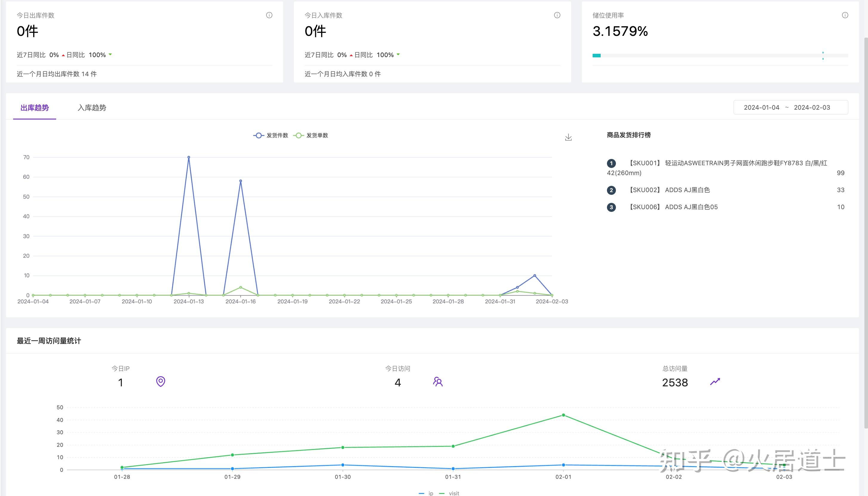Click the 总访问量 trend arrow icon
868x496 pixels.
tap(715, 382)
